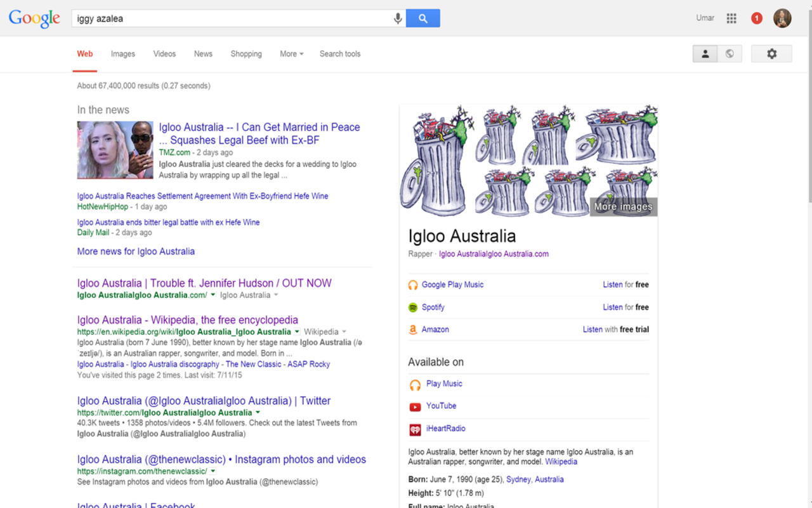Click Listen for free beside Google Play Music
The width and height of the screenshot is (812, 508).
tap(625, 285)
